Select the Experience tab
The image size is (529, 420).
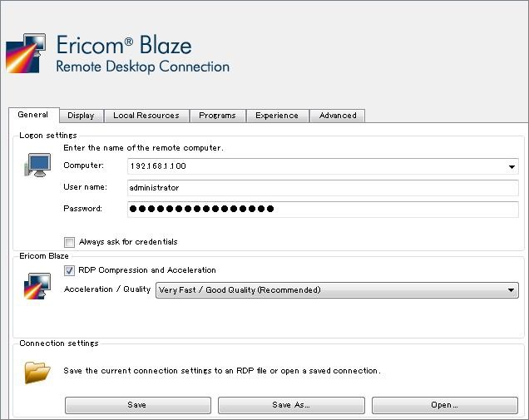coord(278,116)
